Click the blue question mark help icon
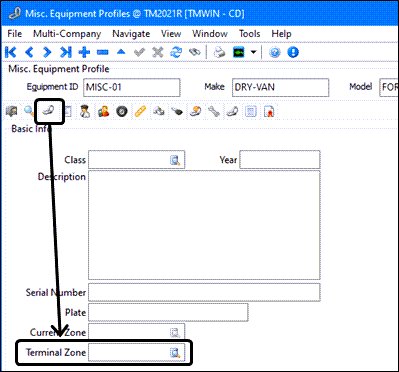399x372 pixels. pos(274,52)
